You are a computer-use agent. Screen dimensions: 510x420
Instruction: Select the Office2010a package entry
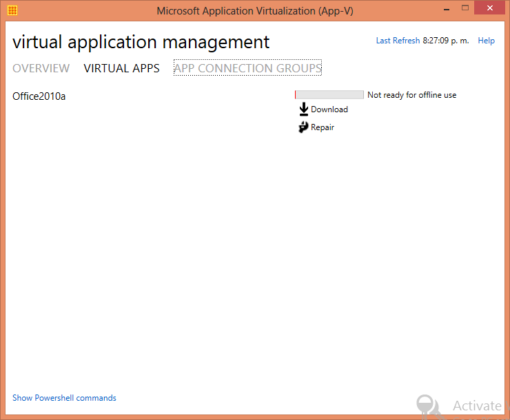[x=39, y=96]
